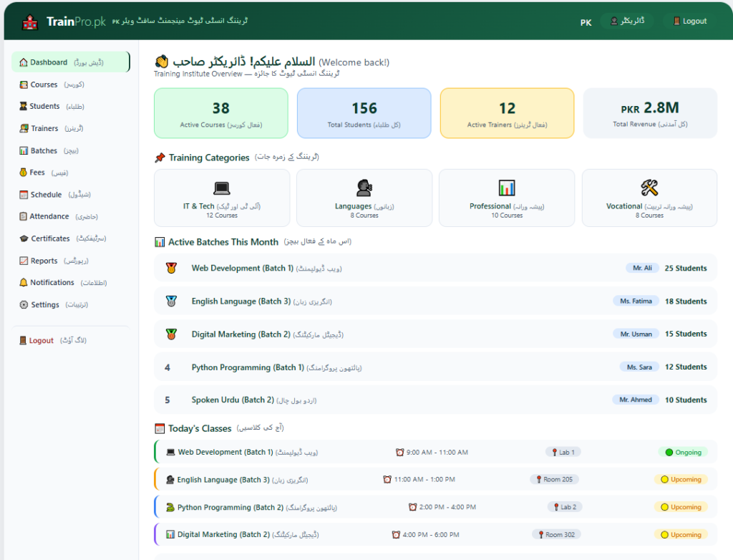Screen dimensions: 733x560
Task: Click the Vocational tools icon
Action: click(649, 188)
